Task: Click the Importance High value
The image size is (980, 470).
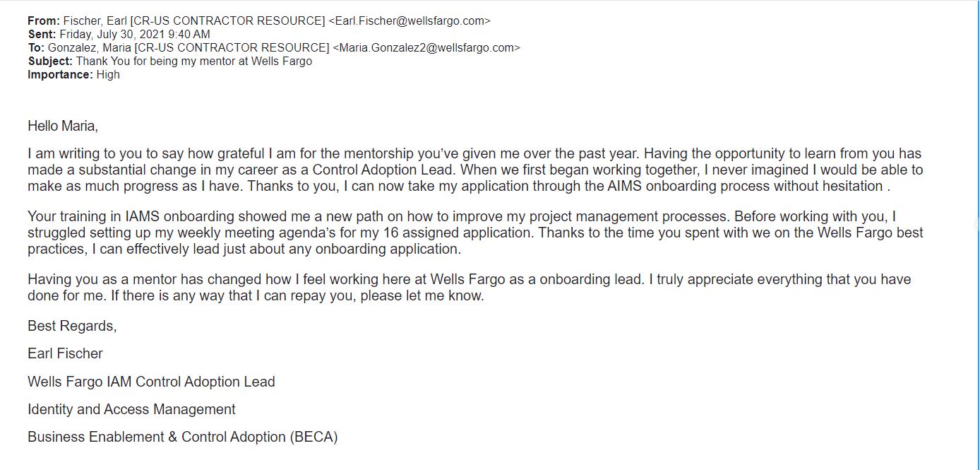Action: click(x=108, y=74)
